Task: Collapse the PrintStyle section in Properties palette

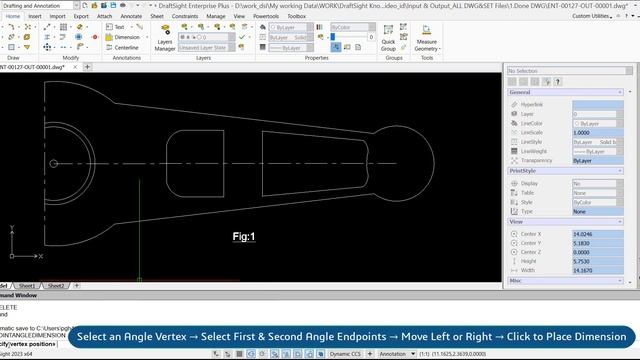Action: [x=620, y=171]
